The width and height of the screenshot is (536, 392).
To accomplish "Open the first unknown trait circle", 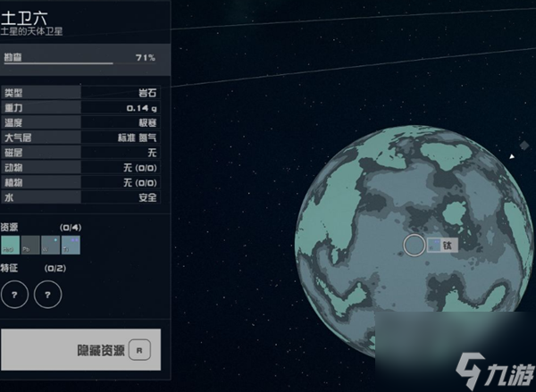I will click(x=14, y=295).
